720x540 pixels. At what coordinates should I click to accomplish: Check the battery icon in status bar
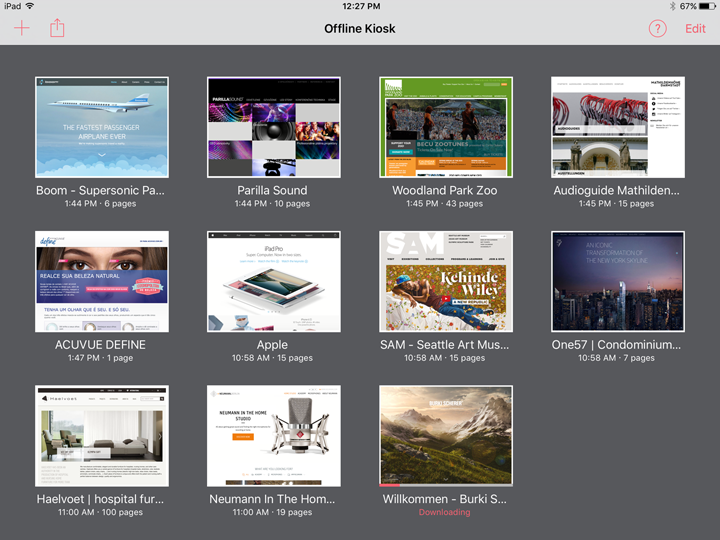[x=707, y=6]
